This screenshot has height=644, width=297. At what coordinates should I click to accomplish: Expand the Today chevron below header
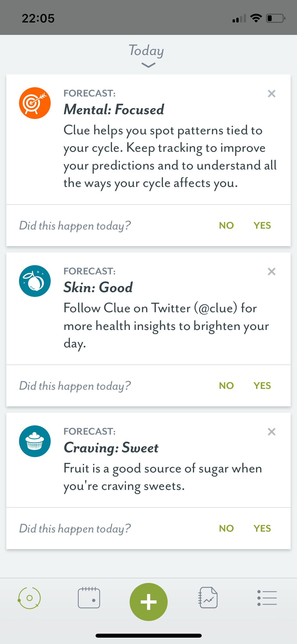point(148,65)
